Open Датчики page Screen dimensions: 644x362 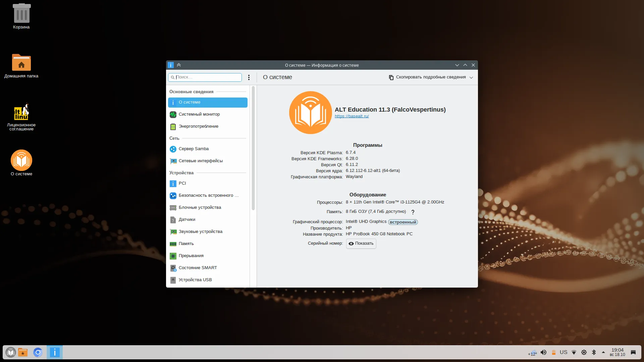click(x=208, y=220)
